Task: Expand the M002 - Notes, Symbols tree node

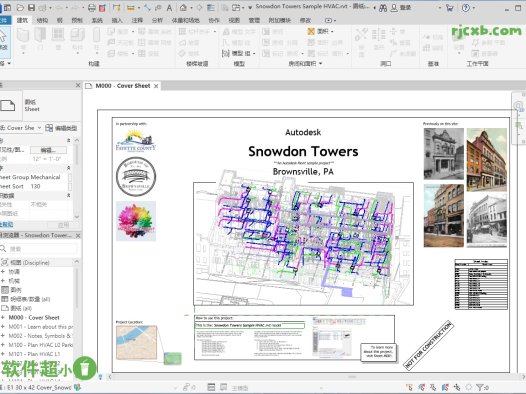Action: point(3,336)
